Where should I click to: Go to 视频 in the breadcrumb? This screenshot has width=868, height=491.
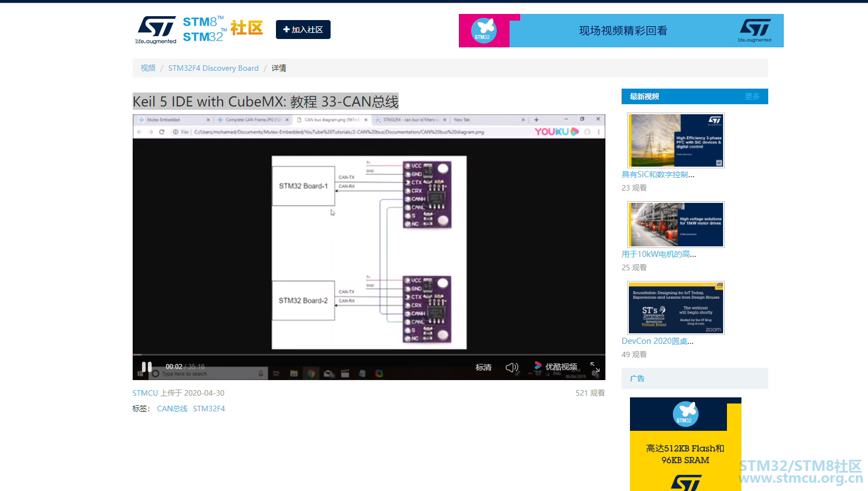click(x=148, y=68)
